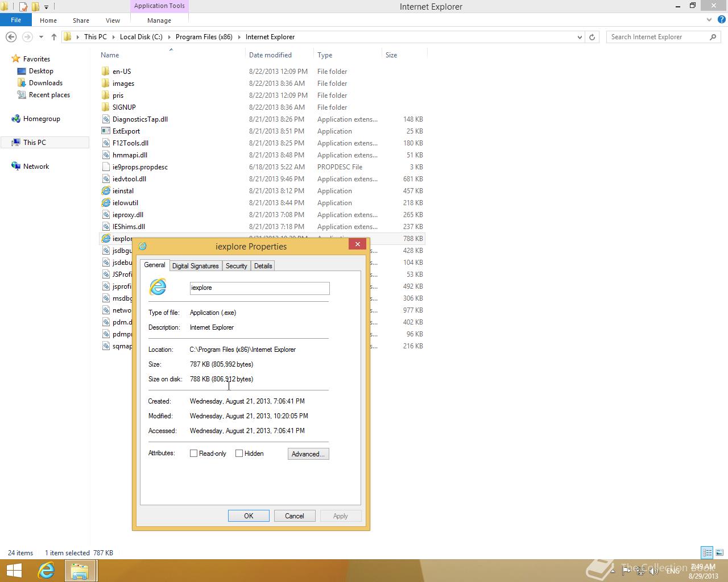The image size is (728, 582).
Task: Open Start button on taskbar
Action: (x=14, y=571)
